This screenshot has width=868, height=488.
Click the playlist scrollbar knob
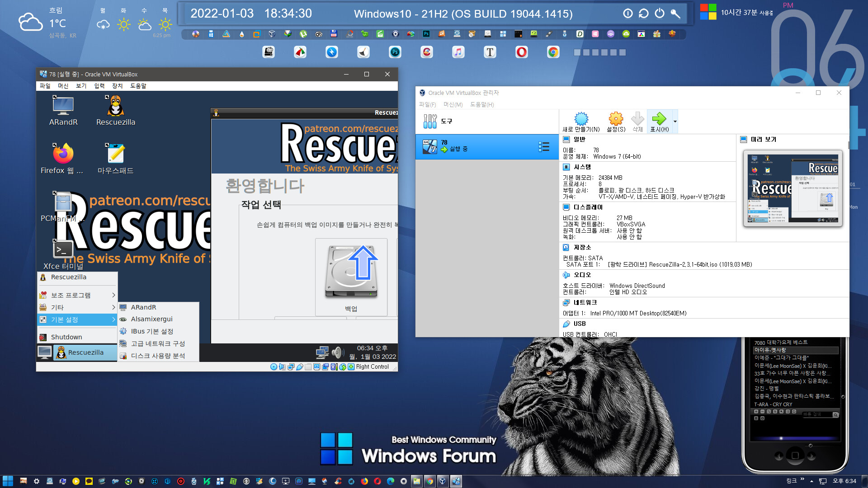pos(843,396)
